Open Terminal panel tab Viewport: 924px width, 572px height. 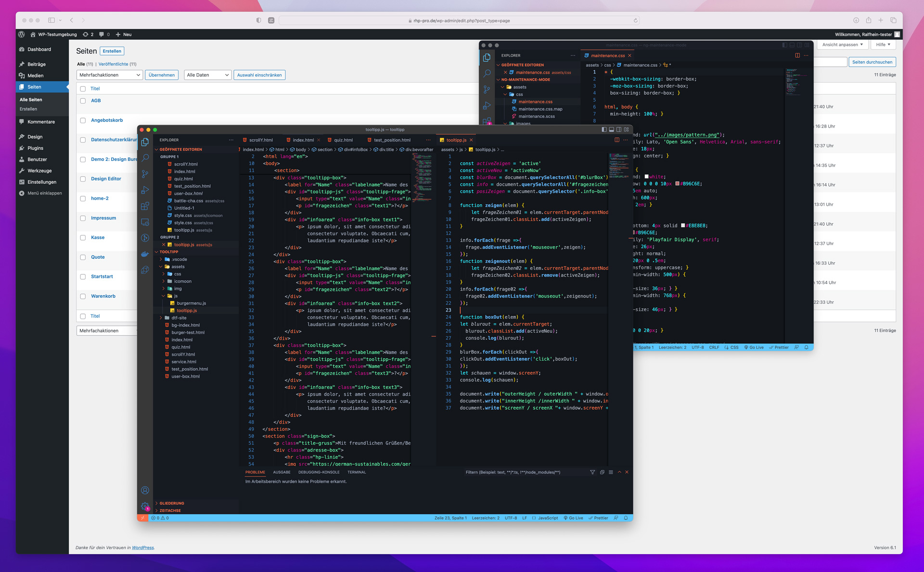pos(357,472)
